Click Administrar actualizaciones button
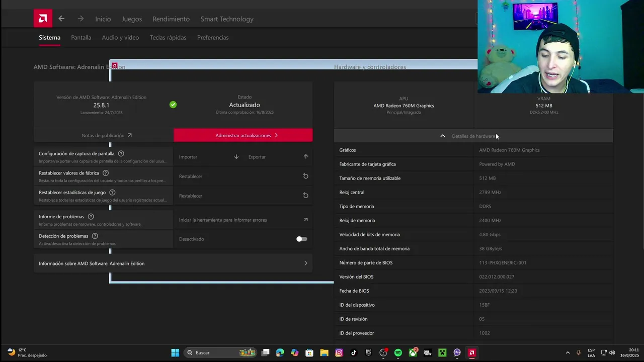 pyautogui.click(x=243, y=135)
